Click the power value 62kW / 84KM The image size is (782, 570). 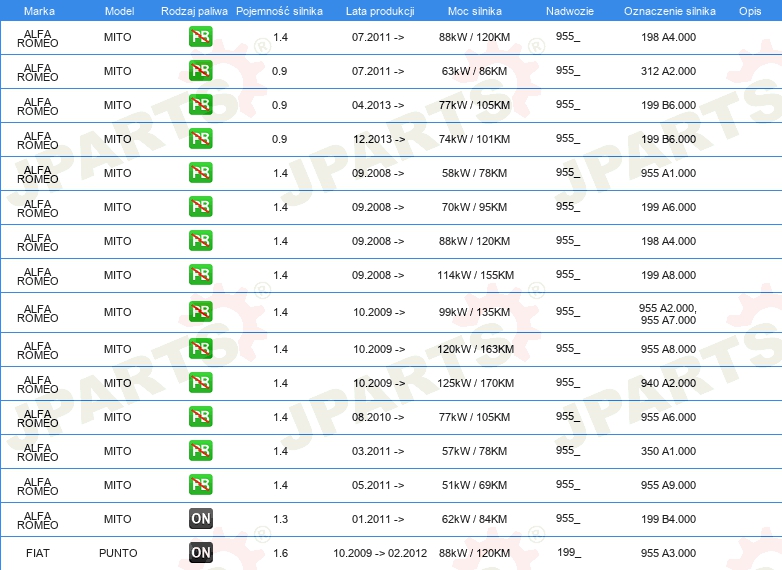[x=474, y=519]
